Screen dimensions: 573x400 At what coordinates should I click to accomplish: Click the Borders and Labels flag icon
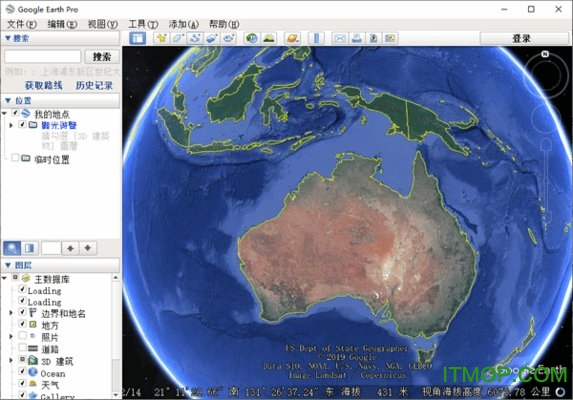33,313
